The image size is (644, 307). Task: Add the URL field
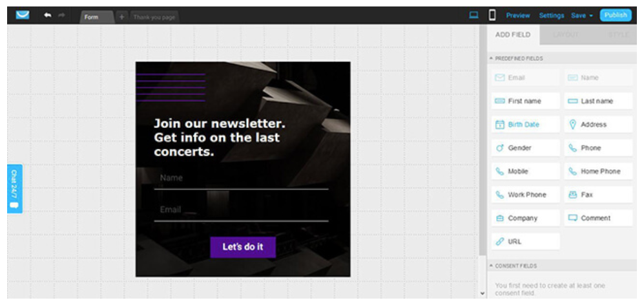[x=525, y=242]
